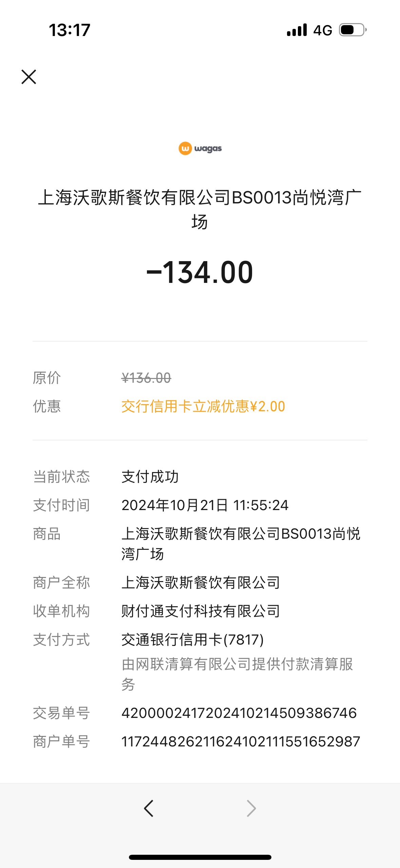
Task: Go back with the left chevron arrow
Action: 149,808
